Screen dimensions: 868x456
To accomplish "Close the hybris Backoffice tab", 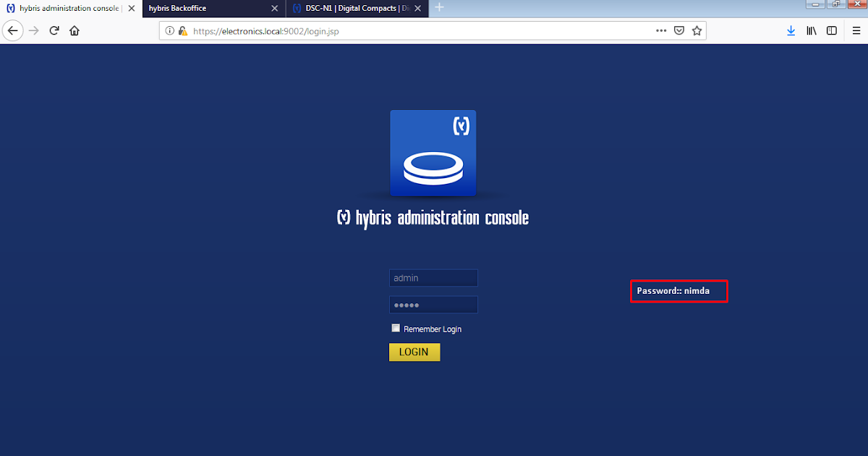I will 274,9.
